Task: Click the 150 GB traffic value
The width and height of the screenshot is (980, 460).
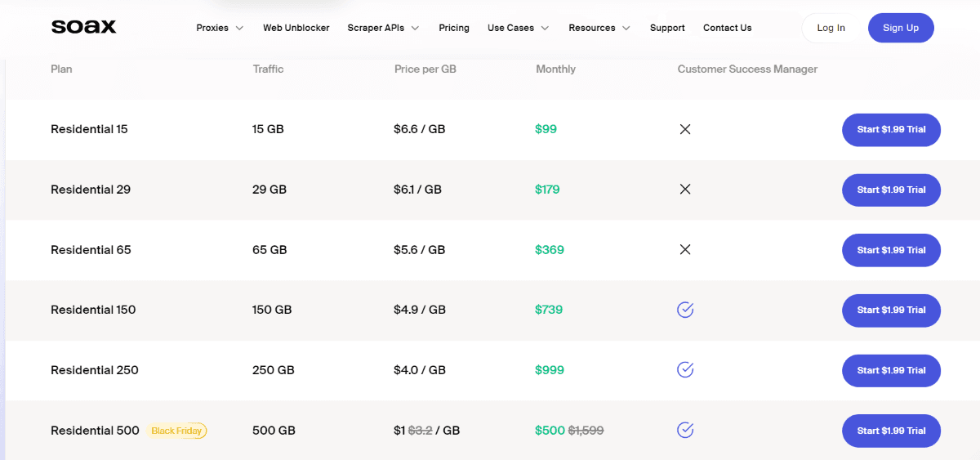Action: click(272, 310)
